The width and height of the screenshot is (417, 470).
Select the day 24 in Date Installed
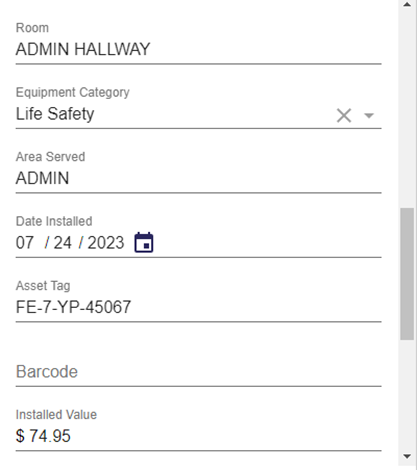pyautogui.click(x=63, y=243)
